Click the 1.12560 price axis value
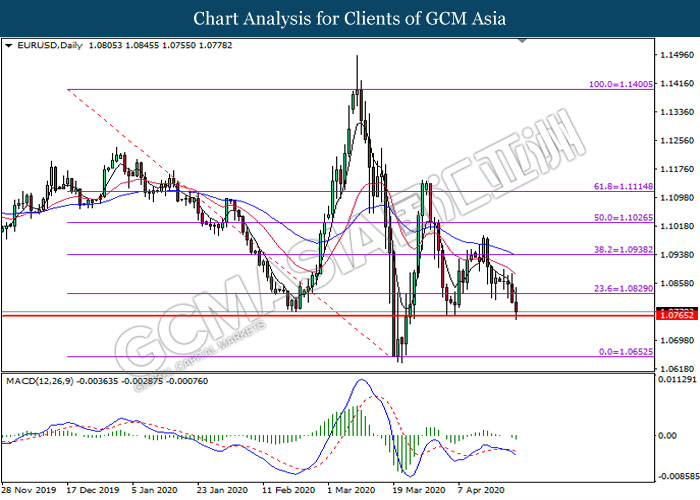 tap(677, 141)
